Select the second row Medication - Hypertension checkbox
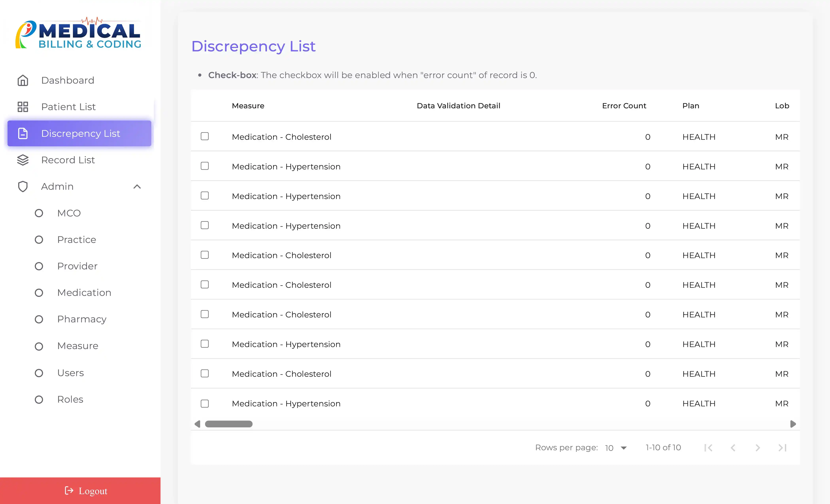The height and width of the screenshot is (504, 830). pos(205,166)
